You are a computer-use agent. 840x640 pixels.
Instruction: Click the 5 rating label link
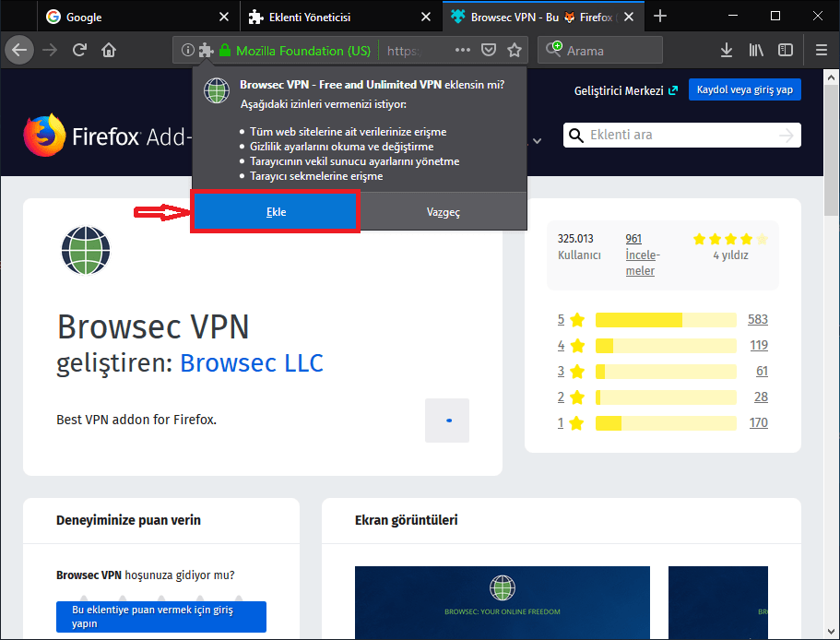(x=561, y=320)
